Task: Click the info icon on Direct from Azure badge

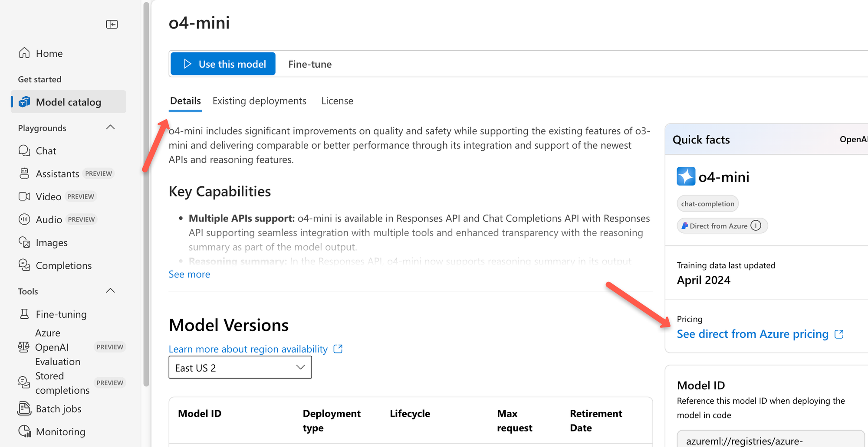Action: (756, 225)
